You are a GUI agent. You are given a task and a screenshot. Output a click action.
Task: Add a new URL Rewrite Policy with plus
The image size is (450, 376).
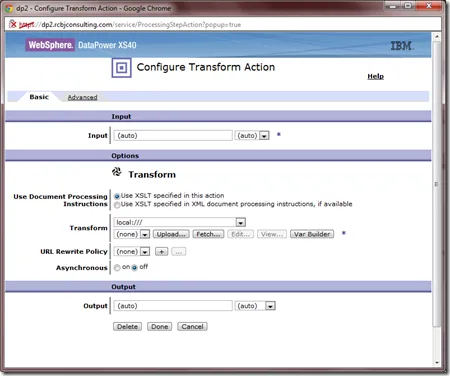click(x=162, y=252)
